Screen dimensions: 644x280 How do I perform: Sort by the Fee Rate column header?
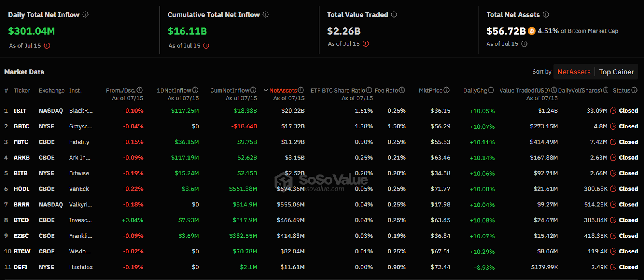[386, 90]
